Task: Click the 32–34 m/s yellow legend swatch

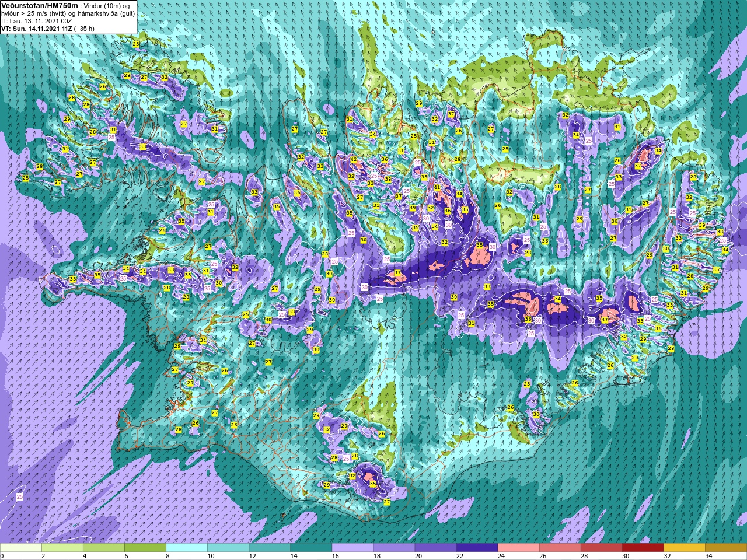Action: pyautogui.click(x=684, y=548)
